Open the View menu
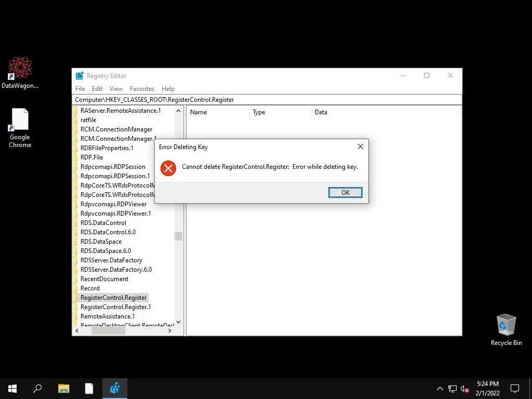The width and height of the screenshot is (532, 399). click(x=116, y=88)
